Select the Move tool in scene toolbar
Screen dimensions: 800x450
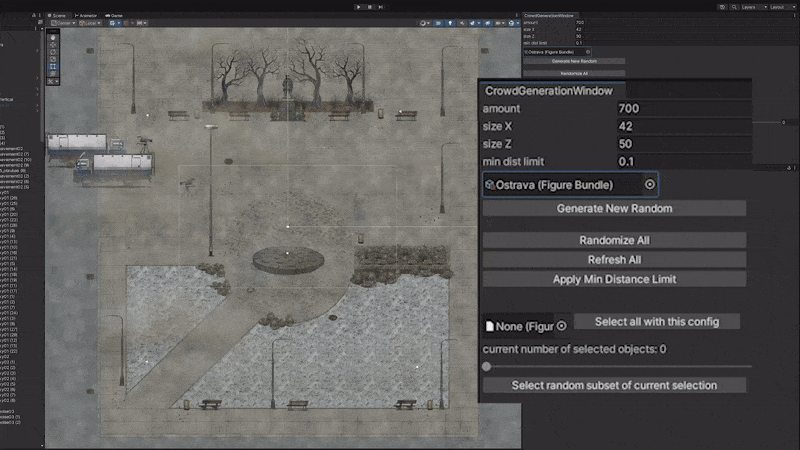[53, 45]
